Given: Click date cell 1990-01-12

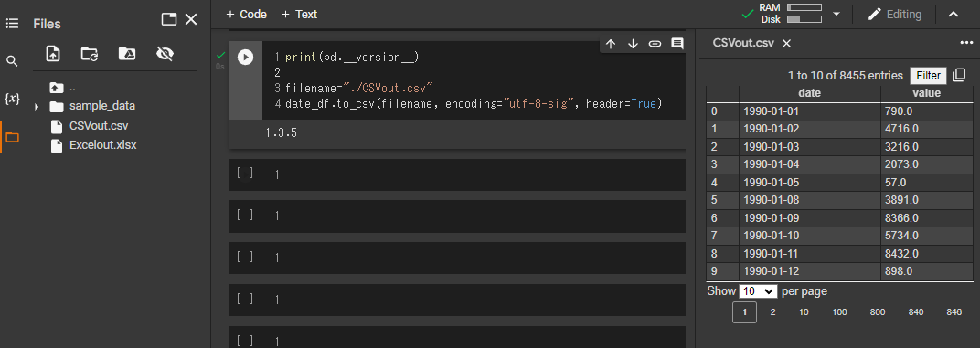Looking at the screenshot, I should point(809,271).
